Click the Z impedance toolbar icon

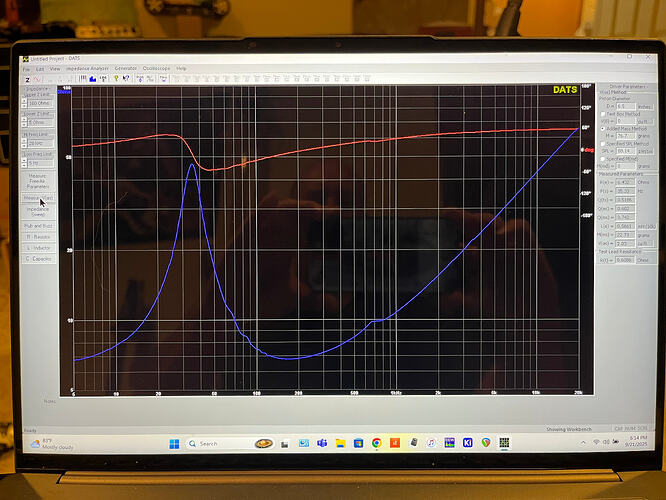coord(28,79)
